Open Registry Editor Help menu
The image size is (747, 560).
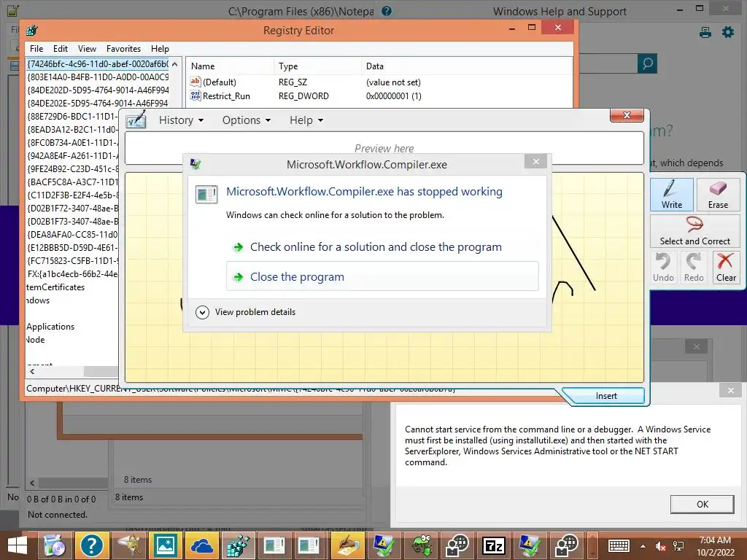click(x=160, y=49)
